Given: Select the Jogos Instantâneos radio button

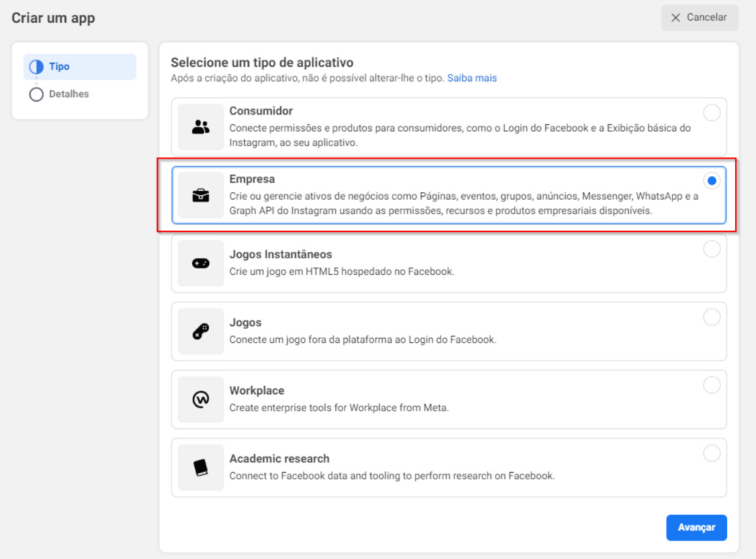Looking at the screenshot, I should [712, 249].
